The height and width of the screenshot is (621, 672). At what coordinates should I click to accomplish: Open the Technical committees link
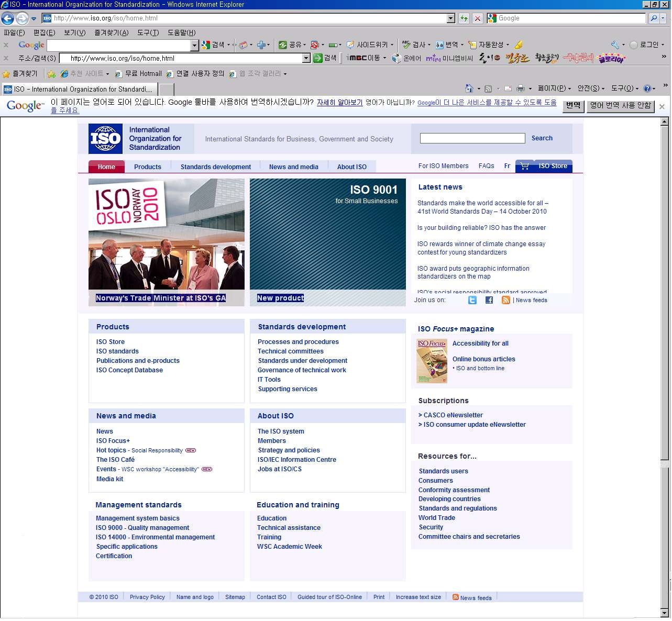tap(291, 351)
